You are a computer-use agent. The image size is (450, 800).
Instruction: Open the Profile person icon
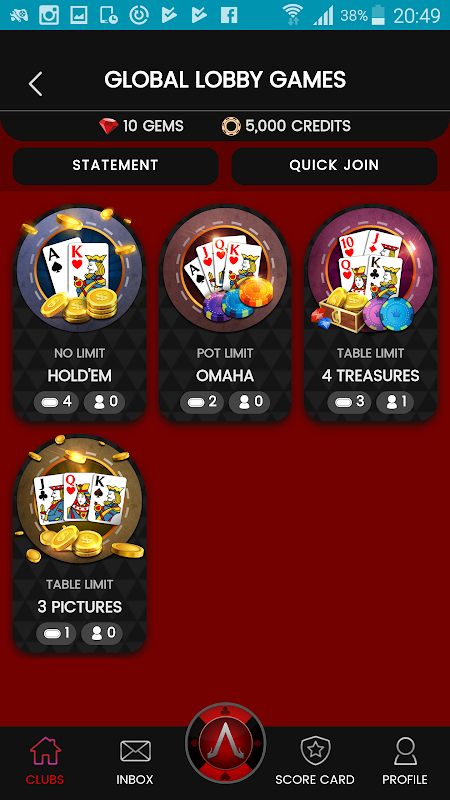(x=405, y=751)
